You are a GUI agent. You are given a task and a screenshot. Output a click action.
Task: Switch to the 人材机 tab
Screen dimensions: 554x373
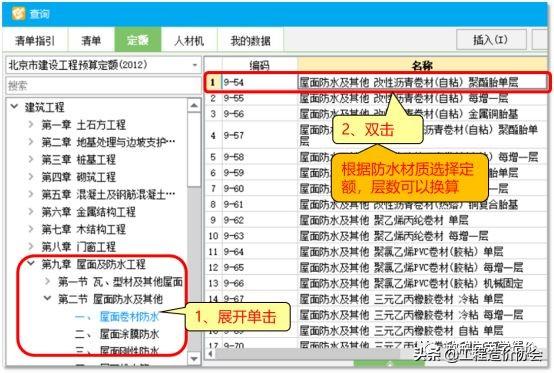(x=189, y=41)
